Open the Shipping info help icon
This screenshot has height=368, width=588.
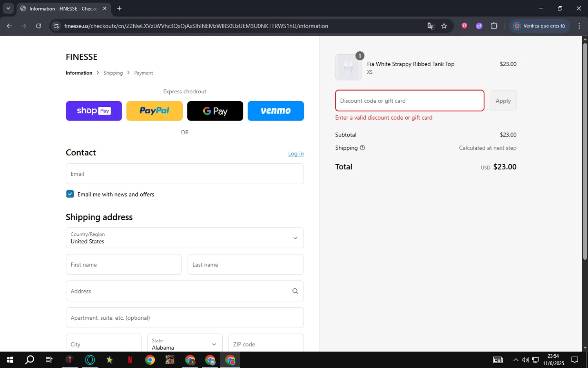[x=362, y=148]
